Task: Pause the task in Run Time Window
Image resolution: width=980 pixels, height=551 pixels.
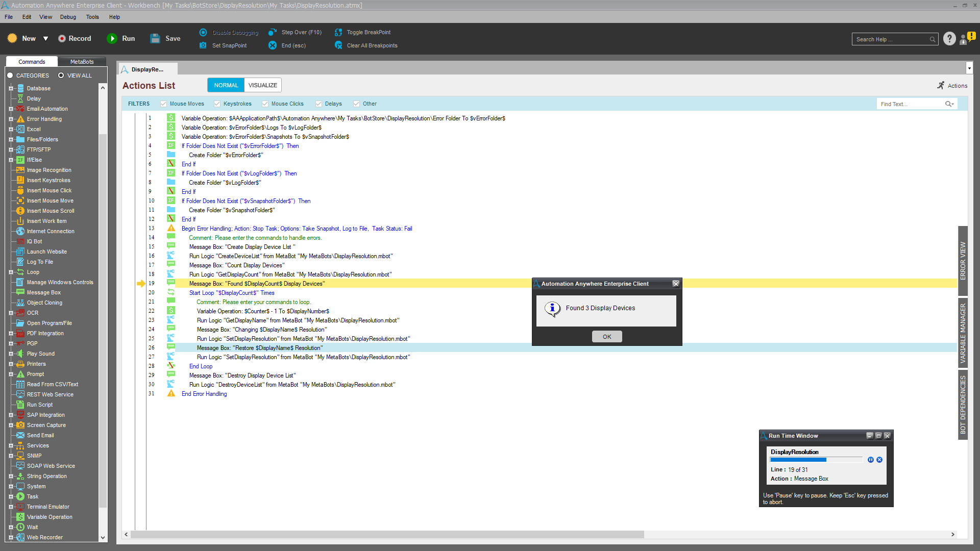Action: pyautogui.click(x=871, y=460)
